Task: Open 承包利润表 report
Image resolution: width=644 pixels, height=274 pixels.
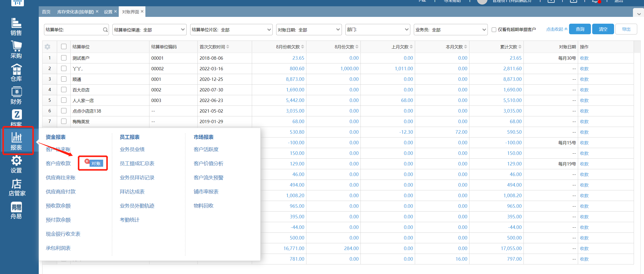Action: 58,248
